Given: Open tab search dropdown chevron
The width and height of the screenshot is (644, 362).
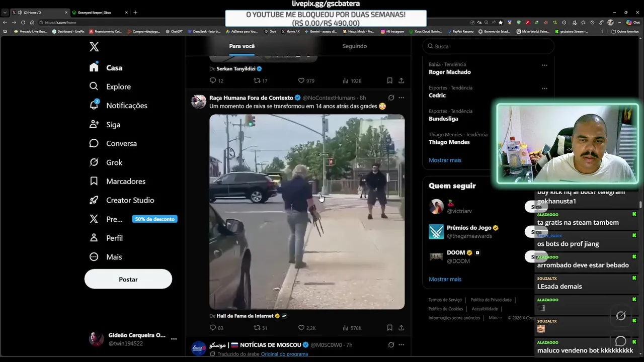Looking at the screenshot, I should [x=5, y=13].
